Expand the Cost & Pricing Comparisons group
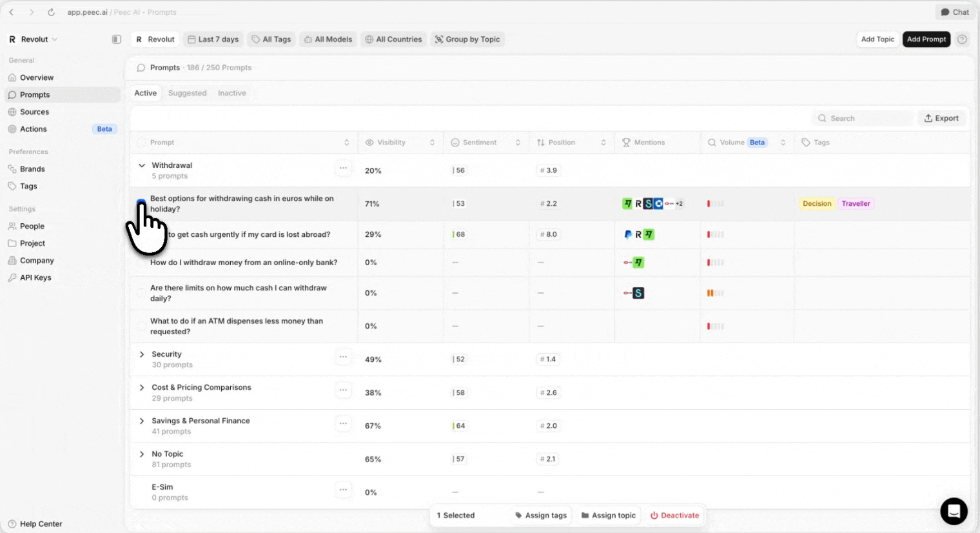 coord(142,388)
